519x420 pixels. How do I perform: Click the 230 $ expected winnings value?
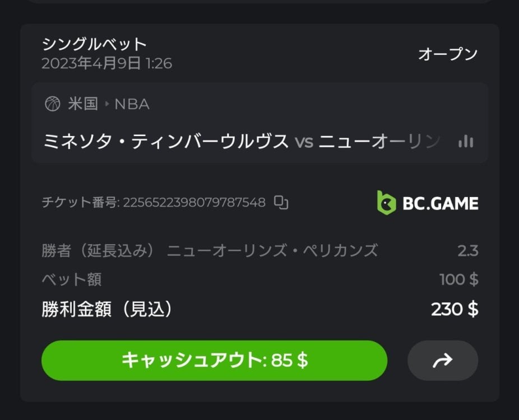click(454, 309)
